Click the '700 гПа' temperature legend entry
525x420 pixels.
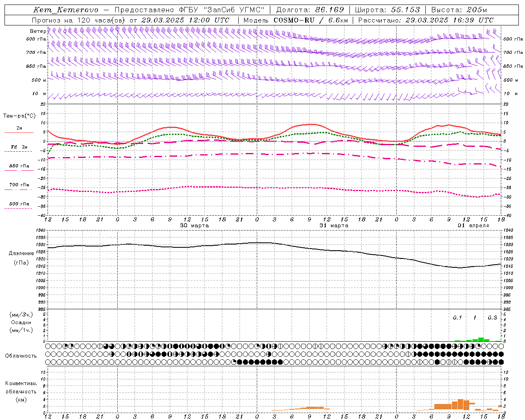tap(19, 186)
